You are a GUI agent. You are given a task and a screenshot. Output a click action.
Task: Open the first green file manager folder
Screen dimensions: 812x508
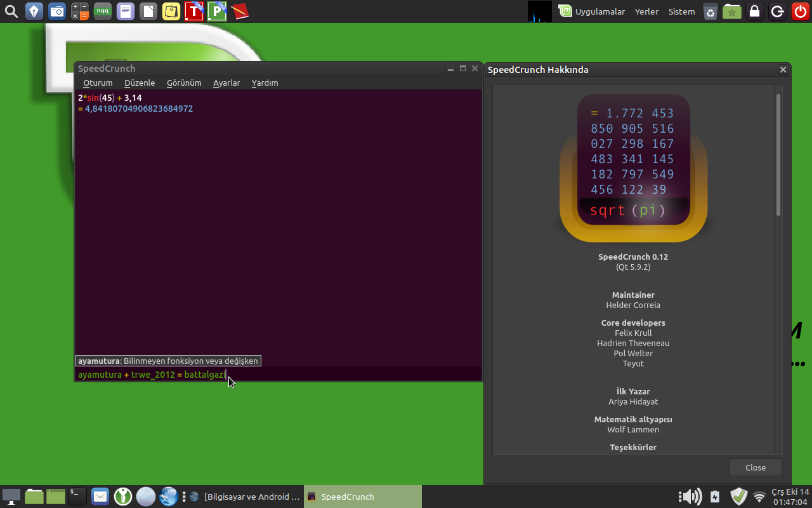coord(34,497)
